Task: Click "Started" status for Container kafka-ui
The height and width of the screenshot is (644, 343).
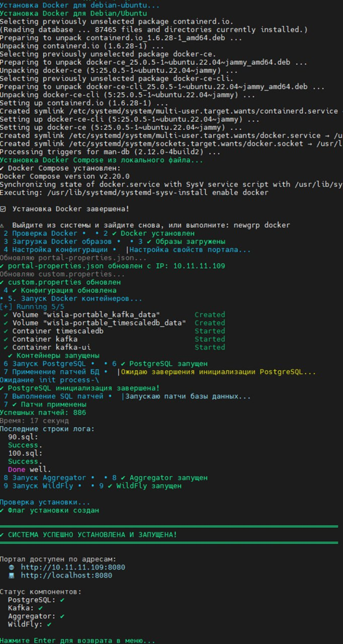Action: pos(210,347)
